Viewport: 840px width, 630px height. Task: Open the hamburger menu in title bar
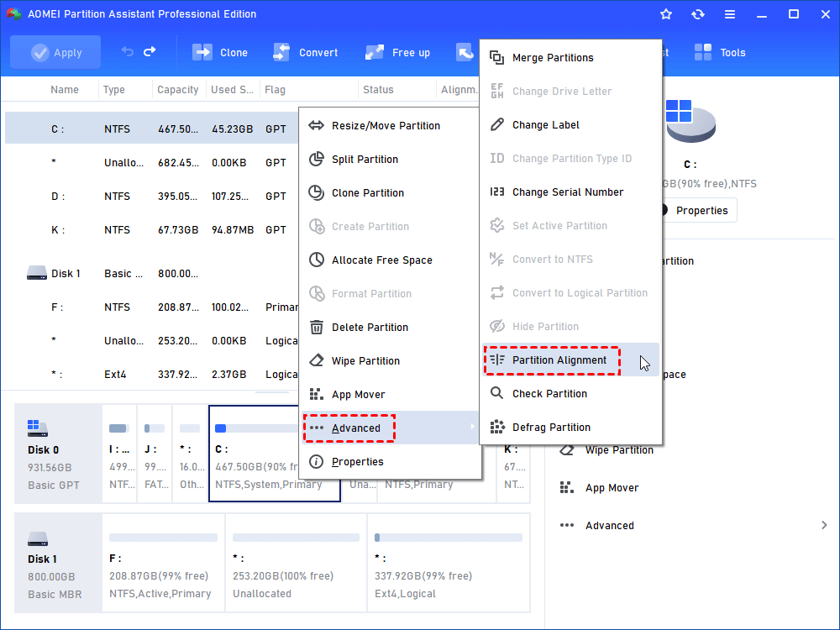(730, 14)
